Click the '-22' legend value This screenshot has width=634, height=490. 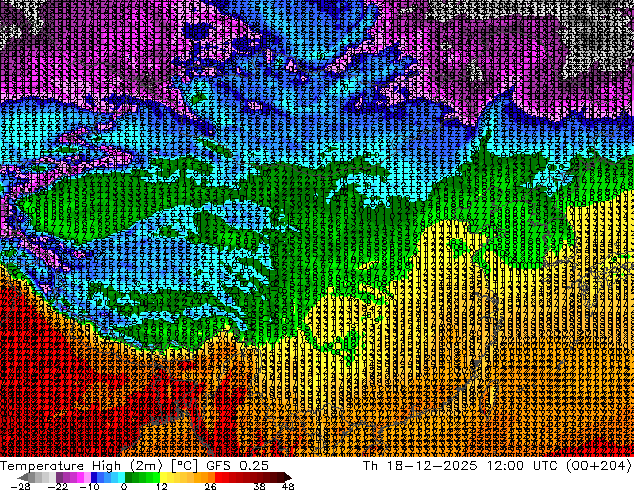pyautogui.click(x=58, y=486)
